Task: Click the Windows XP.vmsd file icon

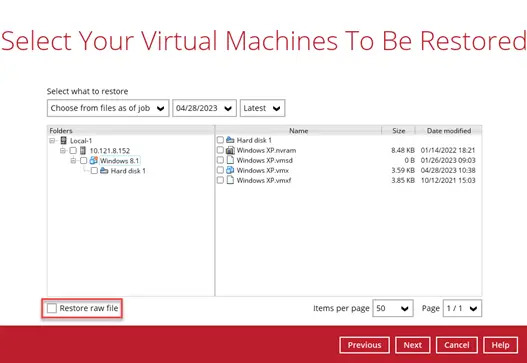Action: pos(230,160)
